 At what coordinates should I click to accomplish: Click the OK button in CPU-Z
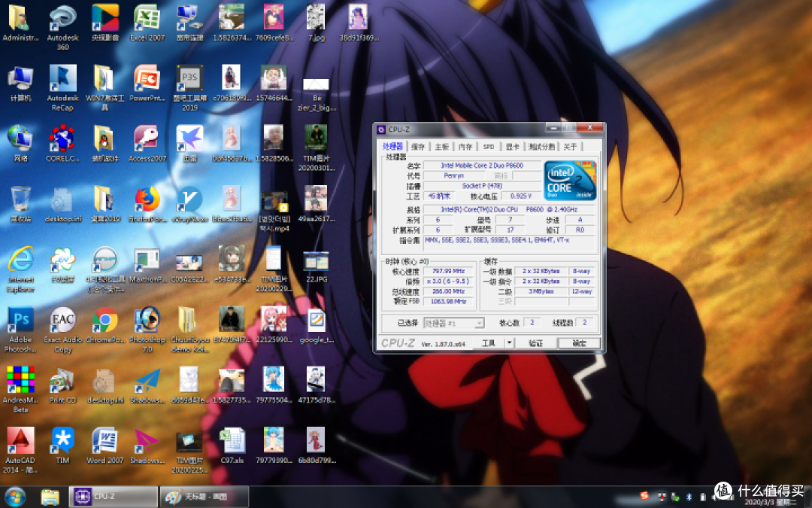(x=579, y=343)
